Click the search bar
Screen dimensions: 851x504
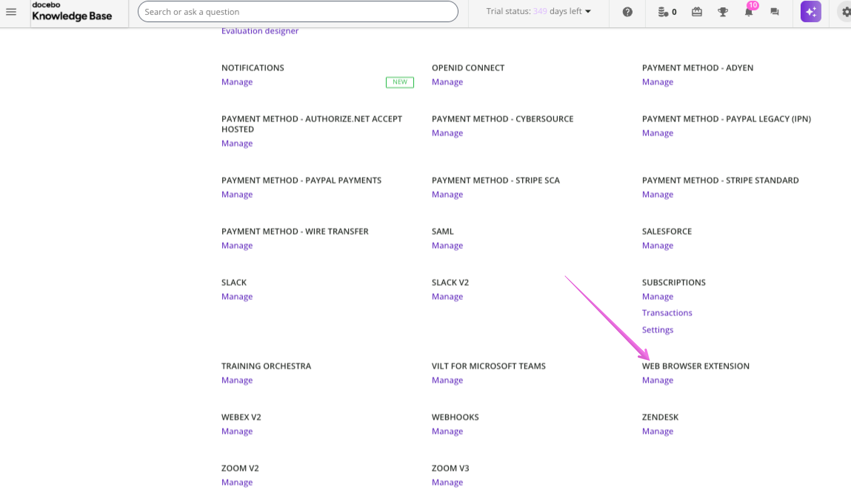(298, 11)
